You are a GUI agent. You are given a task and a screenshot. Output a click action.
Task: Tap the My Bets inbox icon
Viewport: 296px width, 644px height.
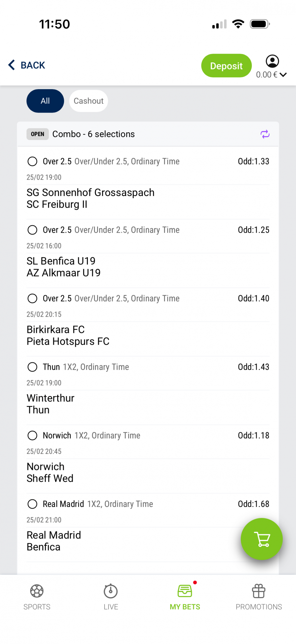coord(185,591)
